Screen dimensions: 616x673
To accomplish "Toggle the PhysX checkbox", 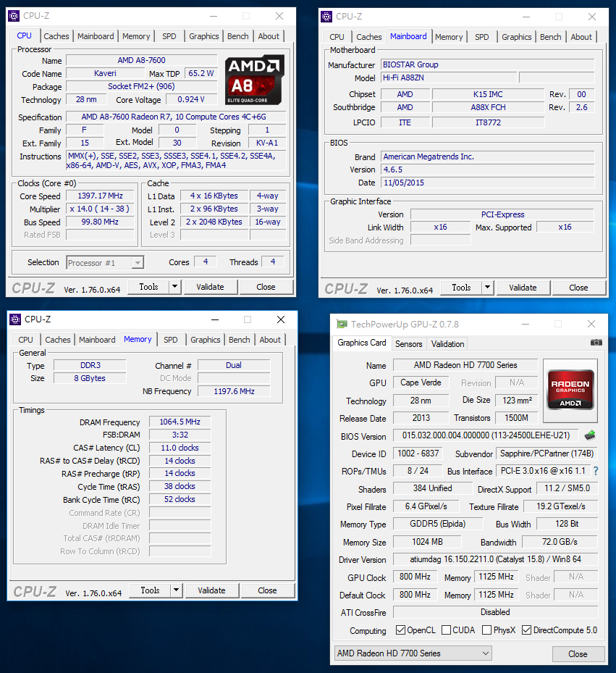I will pyautogui.click(x=486, y=630).
